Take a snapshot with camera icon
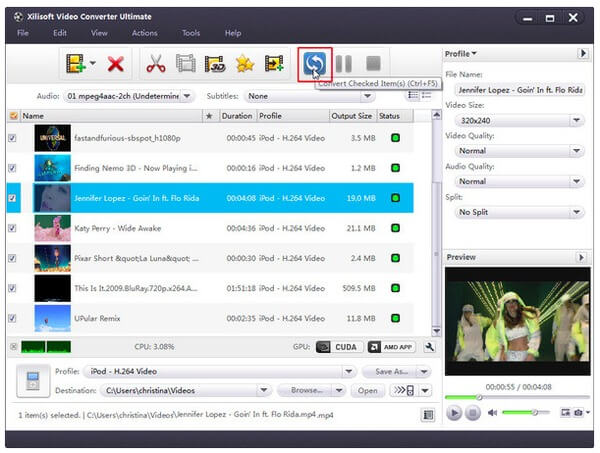This screenshot has height=453, width=600. pyautogui.click(x=578, y=412)
